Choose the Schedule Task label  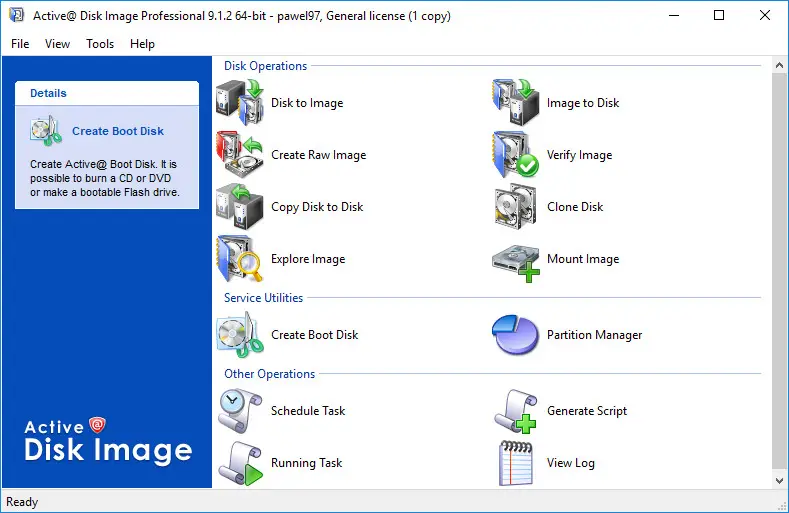tap(308, 411)
